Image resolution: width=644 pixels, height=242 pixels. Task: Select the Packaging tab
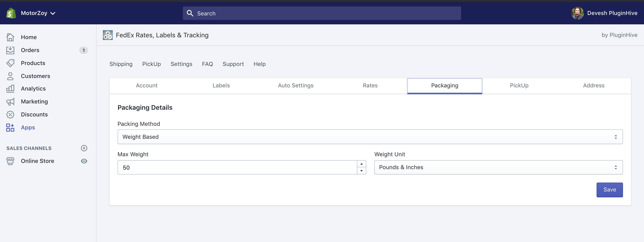[445, 86]
